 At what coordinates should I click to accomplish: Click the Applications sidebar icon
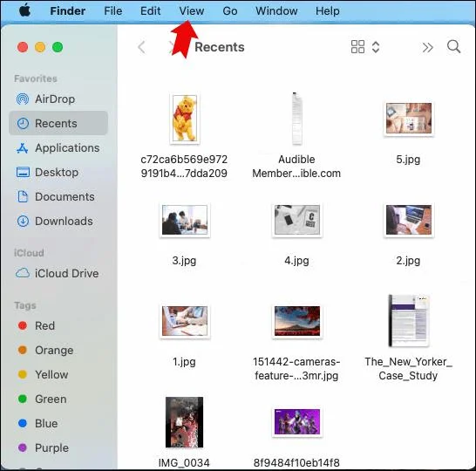tap(23, 148)
